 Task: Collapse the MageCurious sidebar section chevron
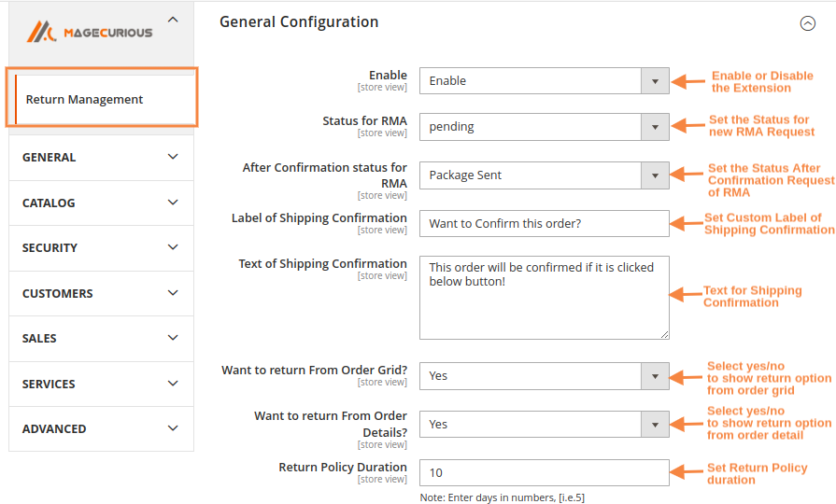[x=172, y=19]
